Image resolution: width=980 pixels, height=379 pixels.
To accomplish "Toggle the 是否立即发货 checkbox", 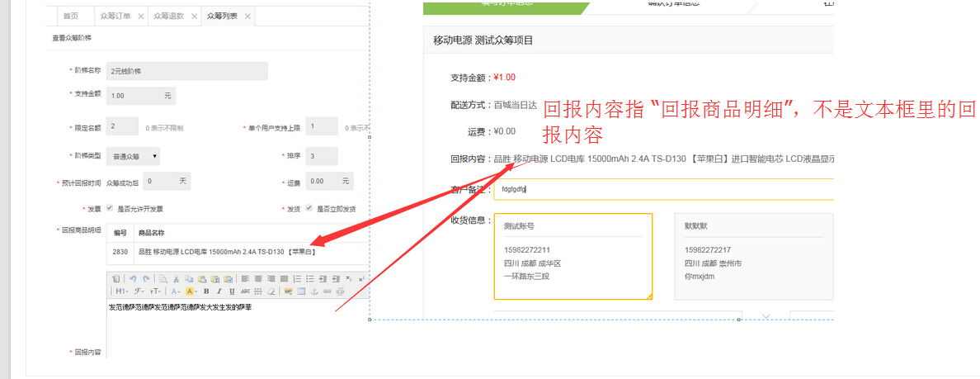I will pos(309,209).
